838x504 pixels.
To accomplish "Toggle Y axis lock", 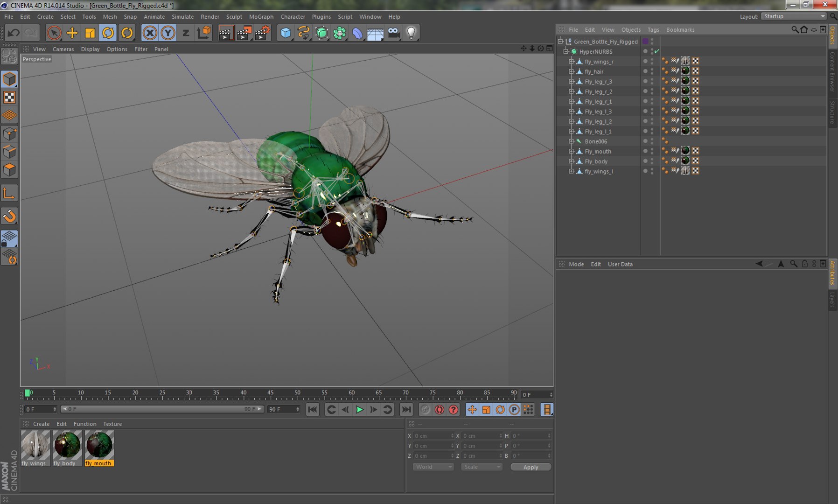I will point(168,33).
